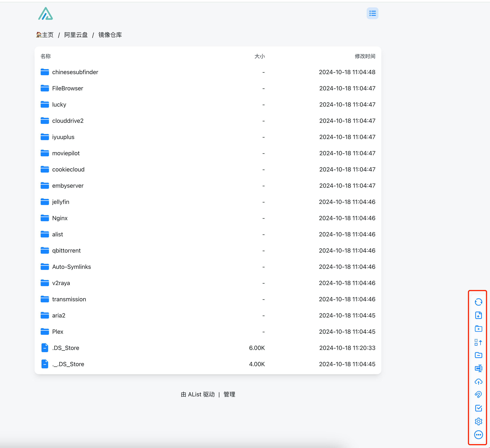Click the AList logo at the top left
This screenshot has width=490, height=448.
46,14
